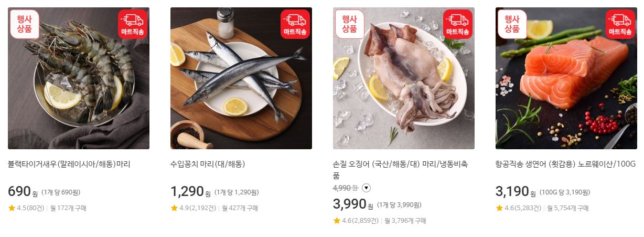Click the 마트직송 truck badge on the shrimp image

133,24
